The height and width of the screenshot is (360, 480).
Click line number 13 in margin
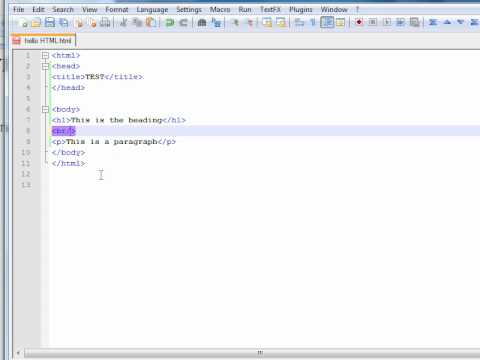(26, 185)
